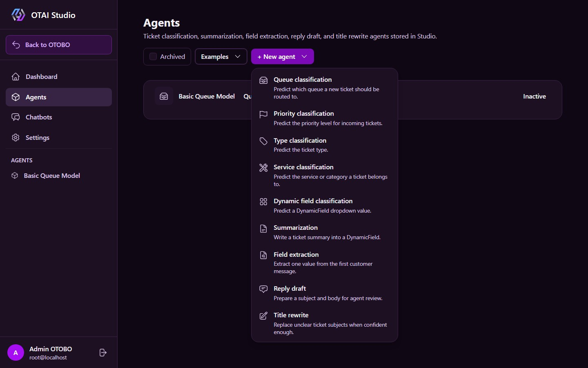588x368 pixels.
Task: Click the Priority classification flag icon
Action: coord(263,114)
